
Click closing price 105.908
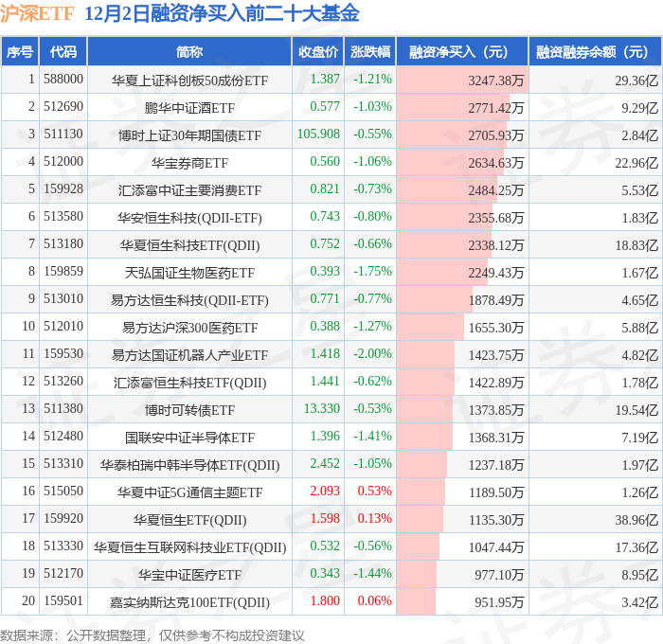click(x=318, y=134)
